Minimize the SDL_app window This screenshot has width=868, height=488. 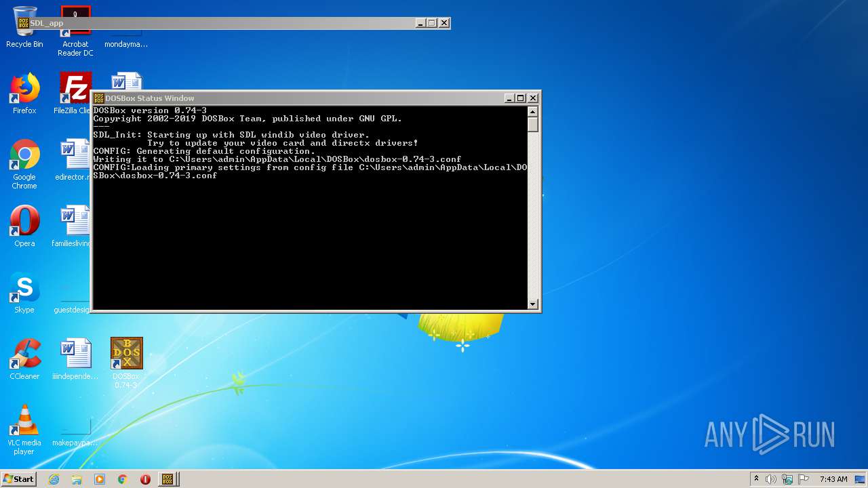[x=420, y=23]
